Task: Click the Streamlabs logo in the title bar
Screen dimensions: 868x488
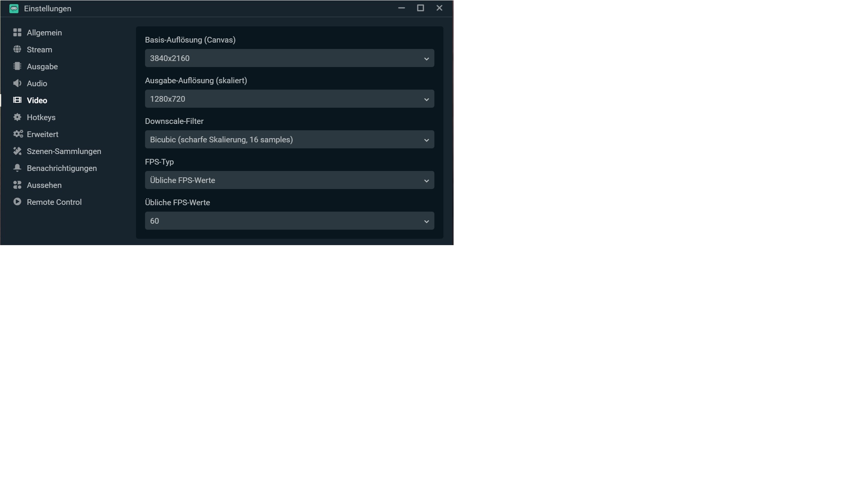Action: [14, 9]
